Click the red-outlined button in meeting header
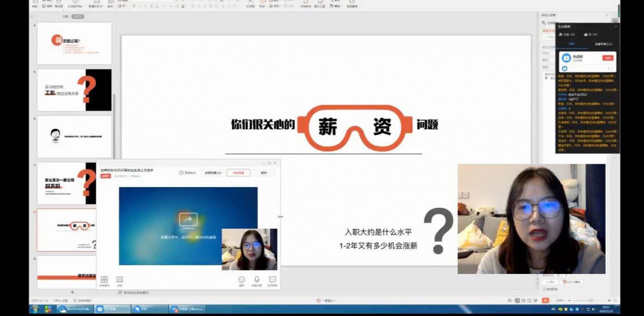This screenshot has height=316, width=644. tap(238, 172)
